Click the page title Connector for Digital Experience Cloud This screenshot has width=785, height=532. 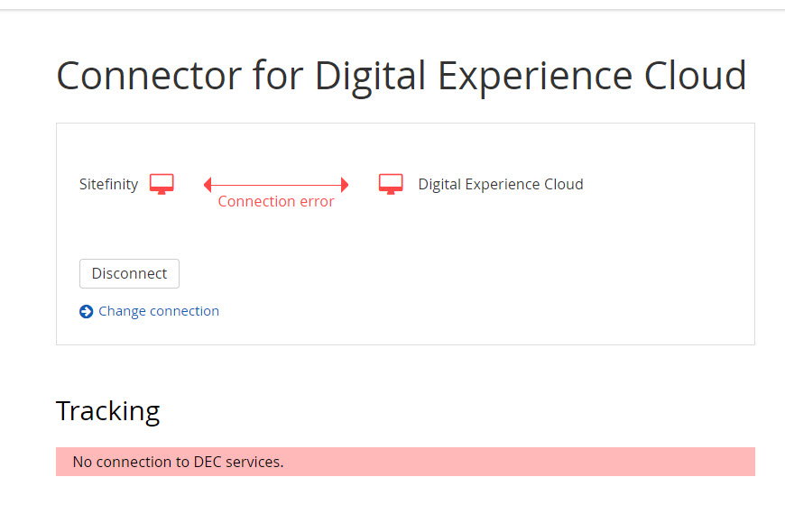pos(402,76)
